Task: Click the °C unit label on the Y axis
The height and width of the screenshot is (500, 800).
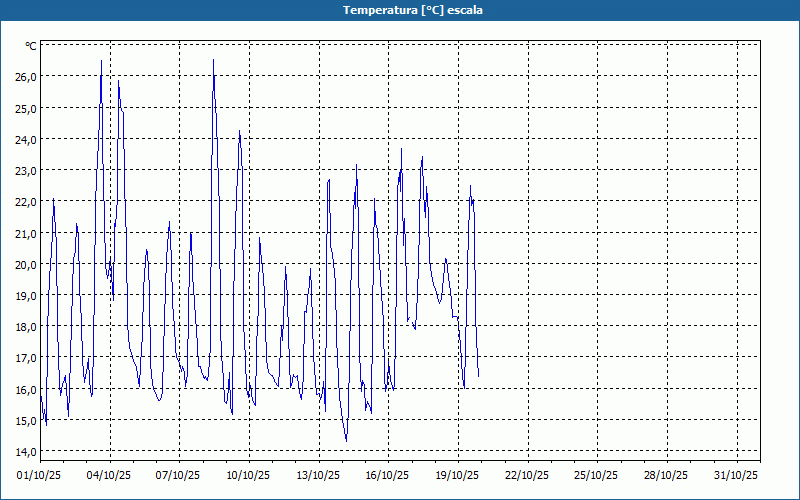Action: 31,46
